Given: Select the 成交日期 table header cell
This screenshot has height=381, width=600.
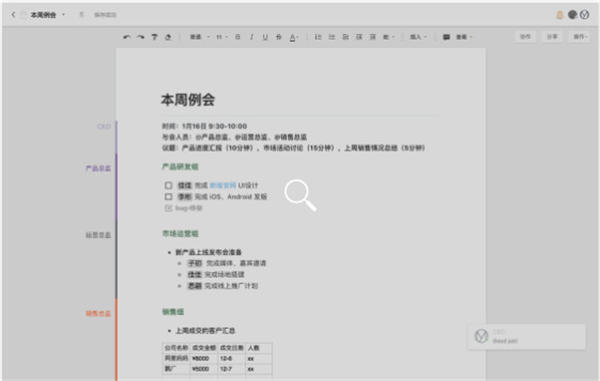Looking at the screenshot, I should [232, 348].
